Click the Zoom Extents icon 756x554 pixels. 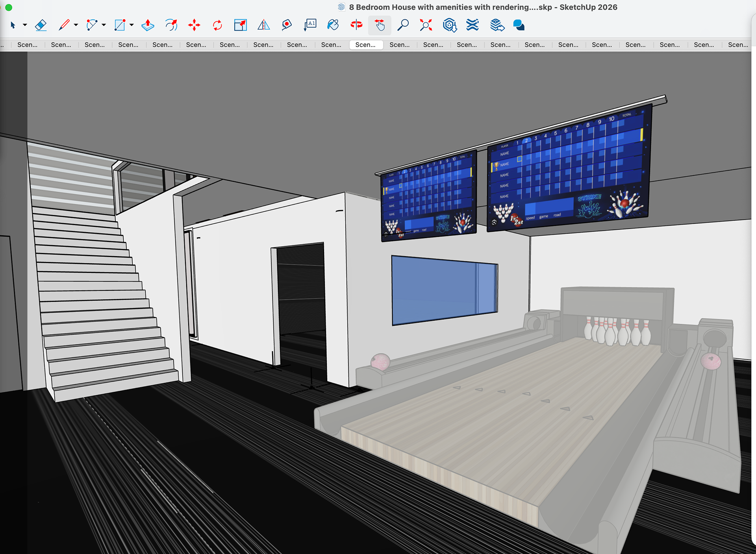point(426,25)
